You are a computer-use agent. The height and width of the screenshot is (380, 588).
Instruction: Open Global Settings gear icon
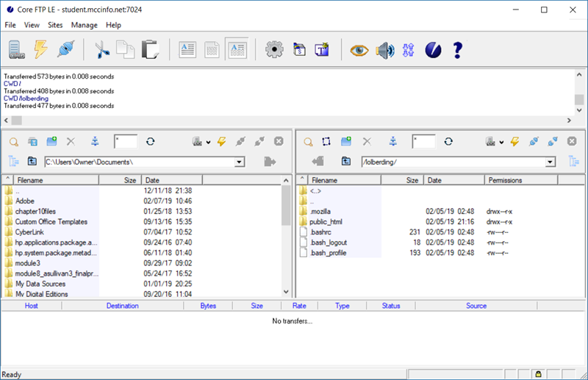tap(274, 49)
